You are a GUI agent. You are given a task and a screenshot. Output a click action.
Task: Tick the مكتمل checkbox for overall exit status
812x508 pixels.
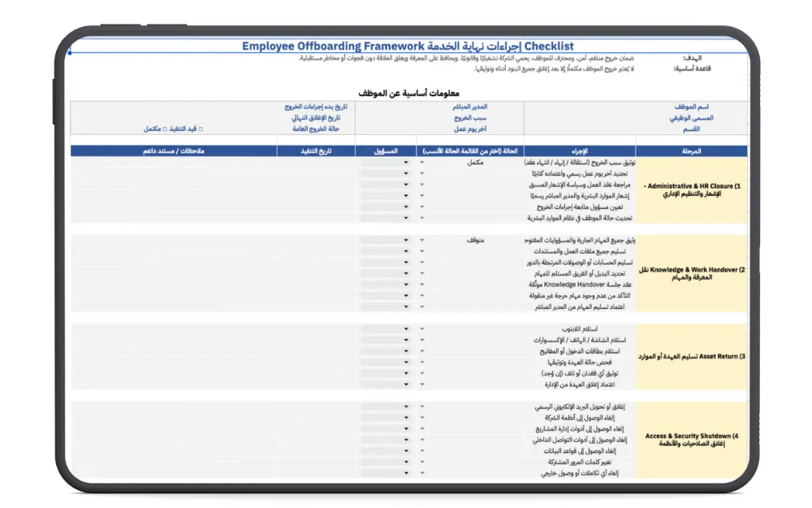pyautogui.click(x=165, y=129)
